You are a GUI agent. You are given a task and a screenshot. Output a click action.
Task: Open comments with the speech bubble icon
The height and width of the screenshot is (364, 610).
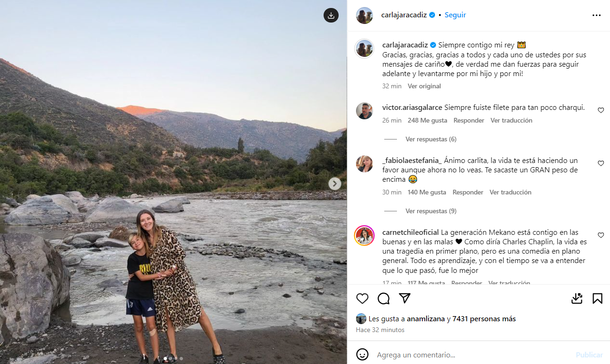coord(384,298)
